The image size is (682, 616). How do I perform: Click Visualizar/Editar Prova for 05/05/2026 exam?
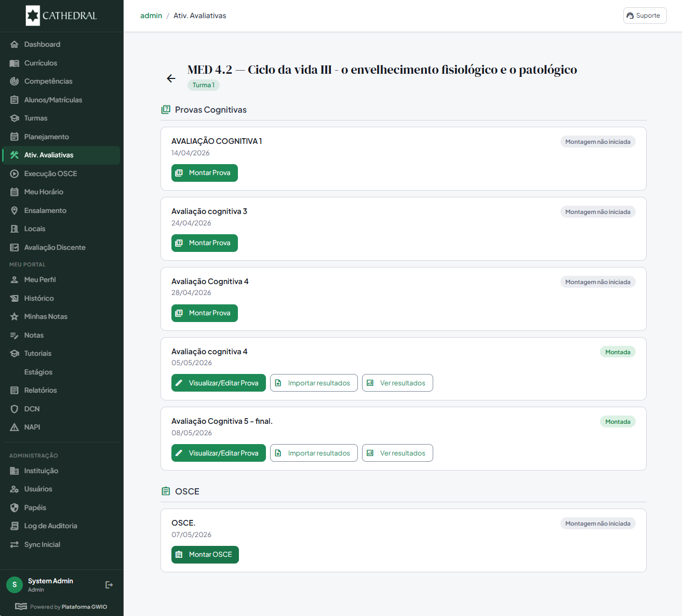pyautogui.click(x=219, y=383)
